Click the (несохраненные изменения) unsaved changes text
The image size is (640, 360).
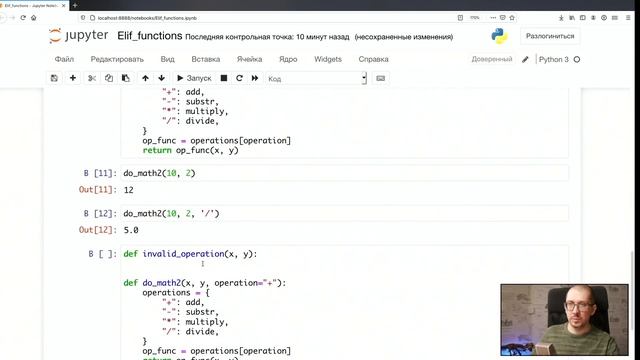[x=404, y=37]
